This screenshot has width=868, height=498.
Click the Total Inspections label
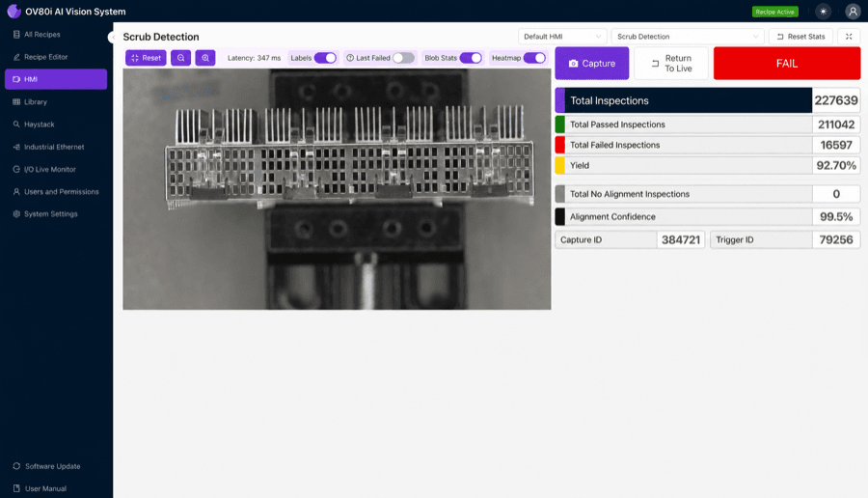(x=610, y=100)
